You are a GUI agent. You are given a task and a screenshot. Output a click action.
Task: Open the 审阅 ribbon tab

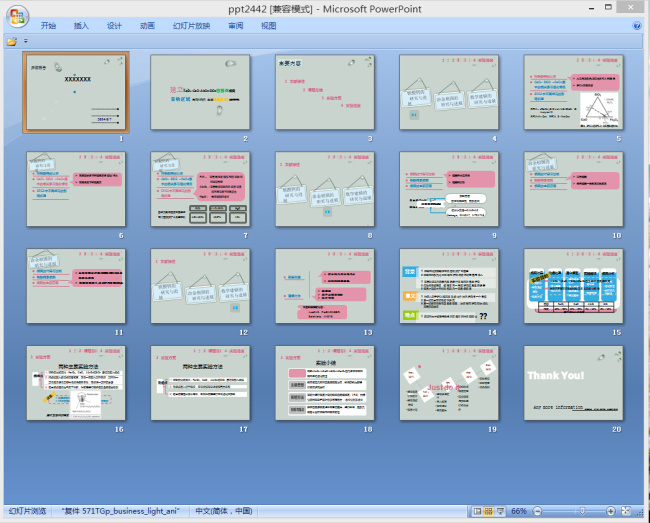(x=235, y=26)
